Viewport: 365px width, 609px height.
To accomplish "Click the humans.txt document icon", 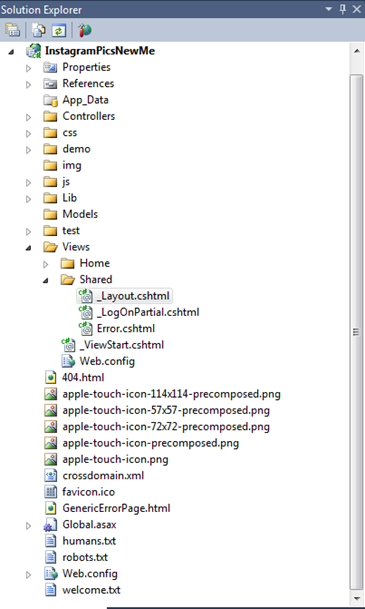I will coord(50,541).
